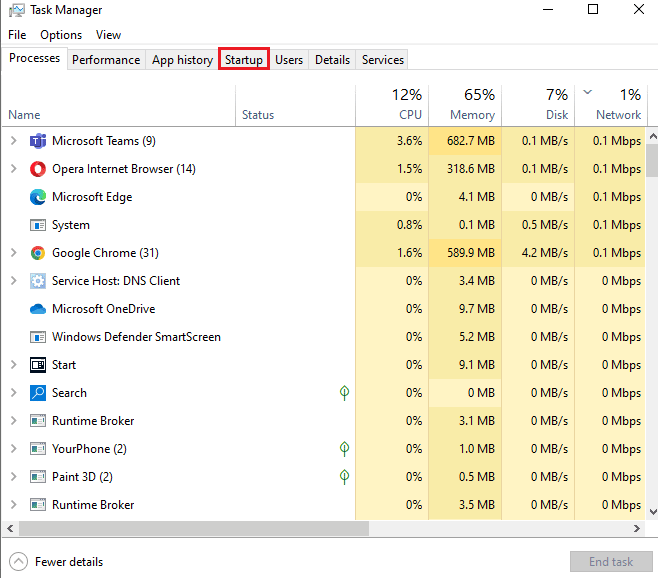Select the Microsoft OneDrive process row
This screenshot has width=658, height=578.
point(324,309)
